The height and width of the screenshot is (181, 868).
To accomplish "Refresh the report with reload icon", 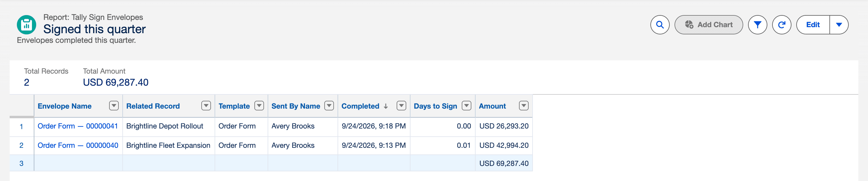I will pos(782,25).
